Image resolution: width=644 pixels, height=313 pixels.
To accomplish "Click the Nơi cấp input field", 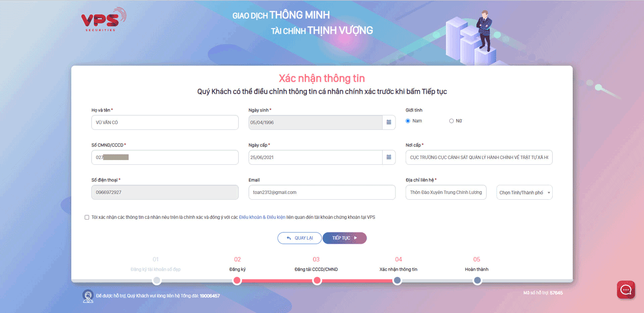I will [479, 157].
